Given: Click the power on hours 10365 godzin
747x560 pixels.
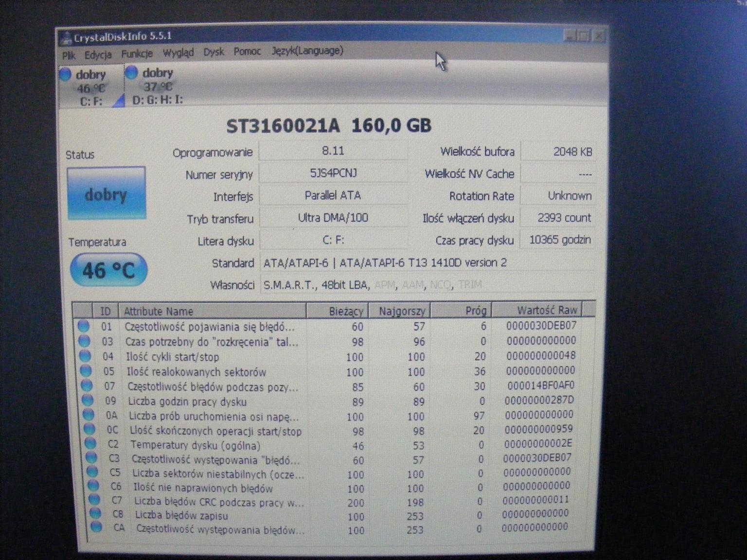Looking at the screenshot, I should [558, 240].
